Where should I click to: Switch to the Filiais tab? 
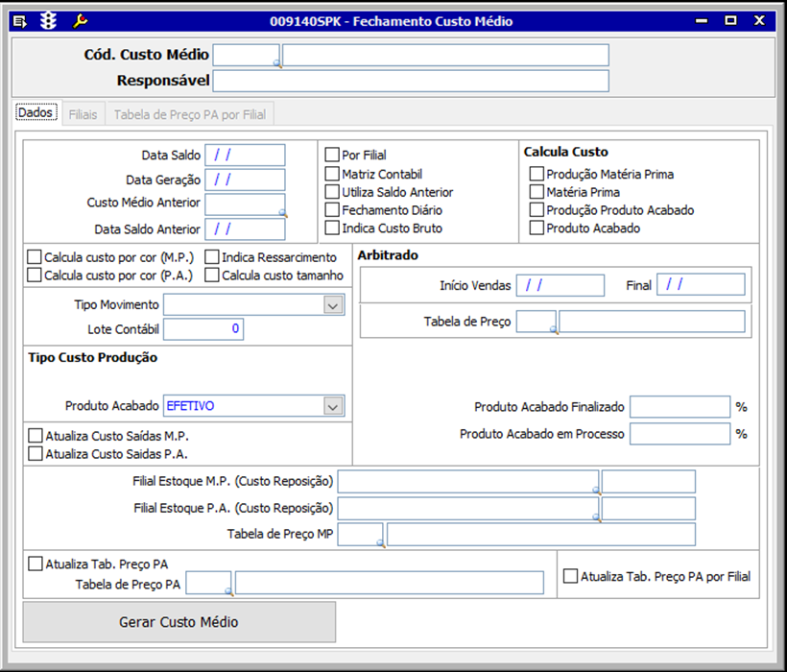pyautogui.click(x=83, y=114)
